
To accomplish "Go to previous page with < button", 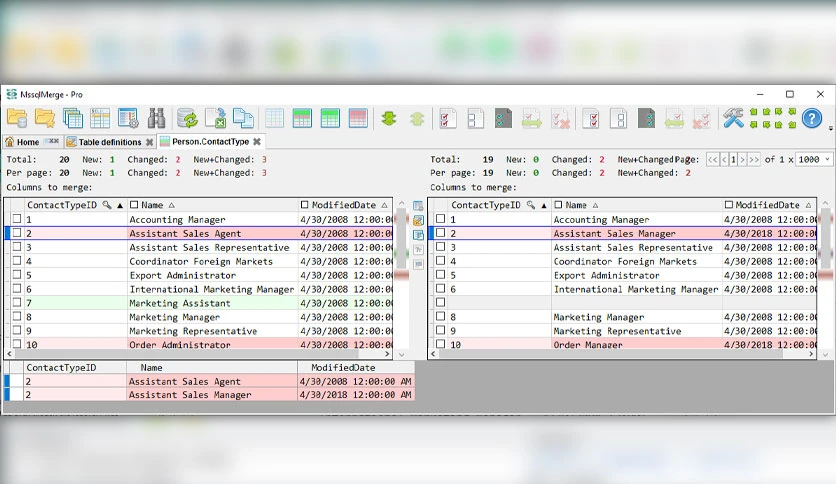I will click(725, 159).
